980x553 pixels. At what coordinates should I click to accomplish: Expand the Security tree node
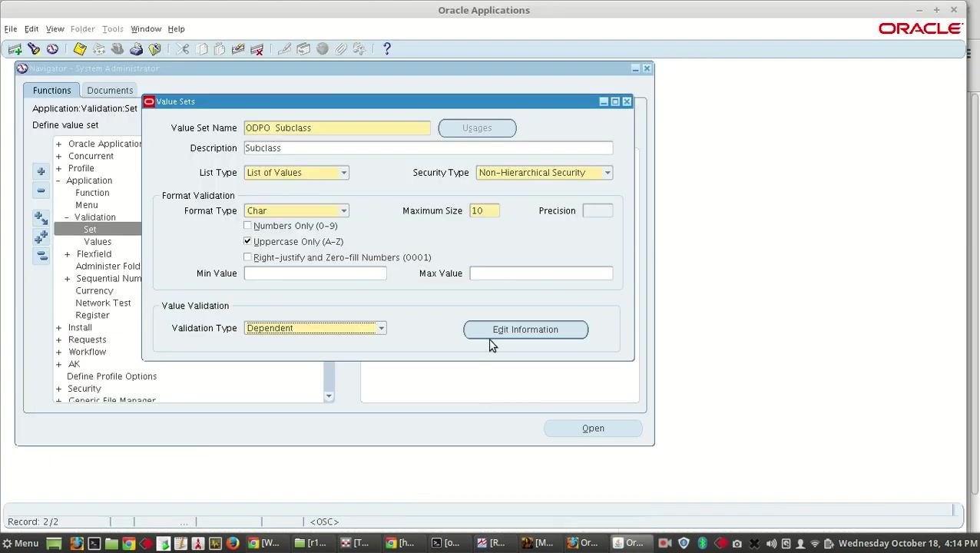tap(58, 389)
